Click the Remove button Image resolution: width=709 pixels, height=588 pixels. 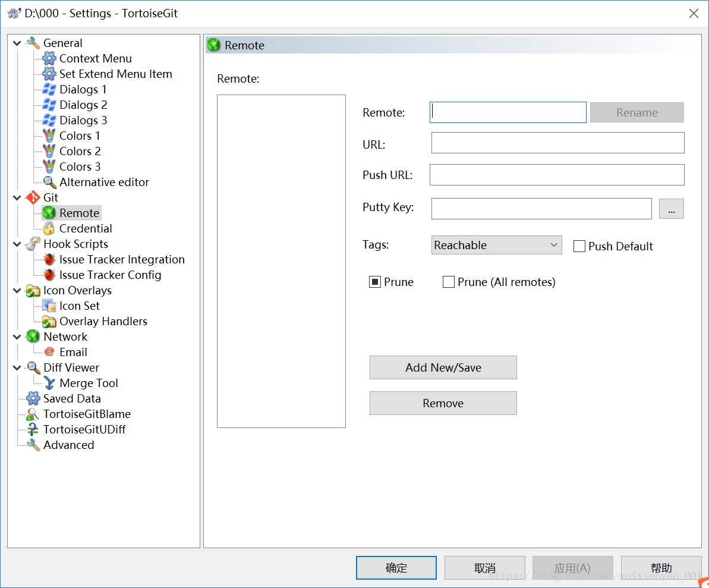click(x=443, y=403)
